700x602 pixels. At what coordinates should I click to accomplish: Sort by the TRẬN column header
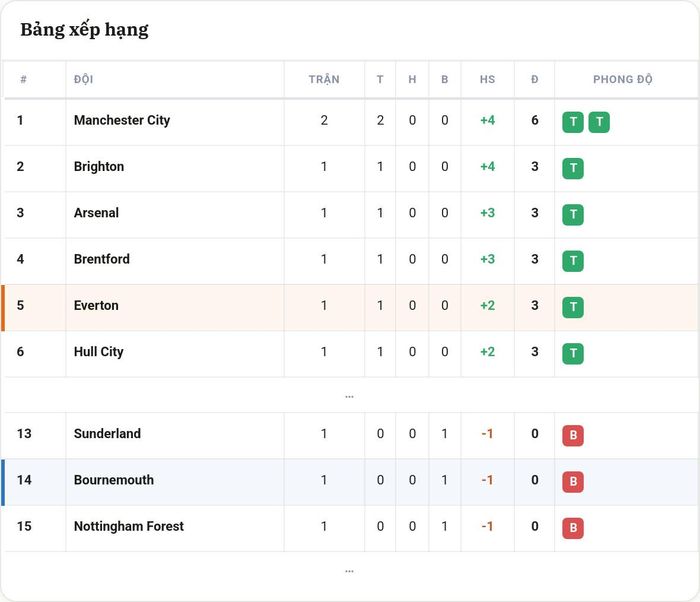tap(324, 79)
